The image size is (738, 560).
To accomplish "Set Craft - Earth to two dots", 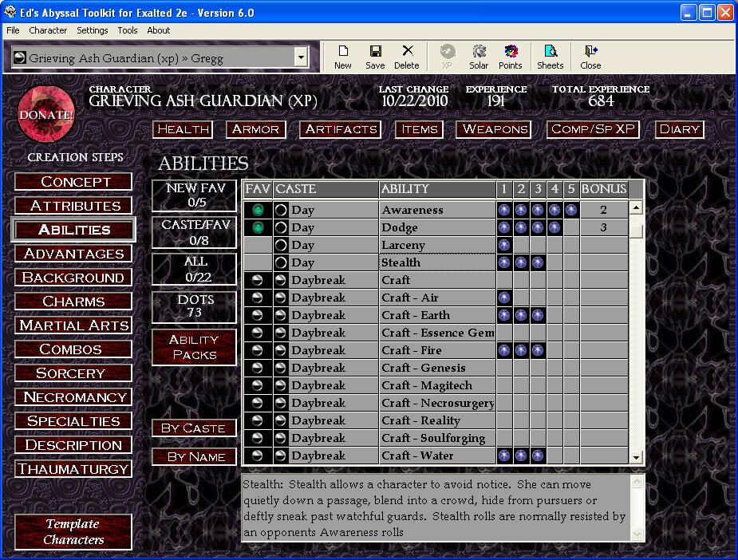I will (x=520, y=315).
